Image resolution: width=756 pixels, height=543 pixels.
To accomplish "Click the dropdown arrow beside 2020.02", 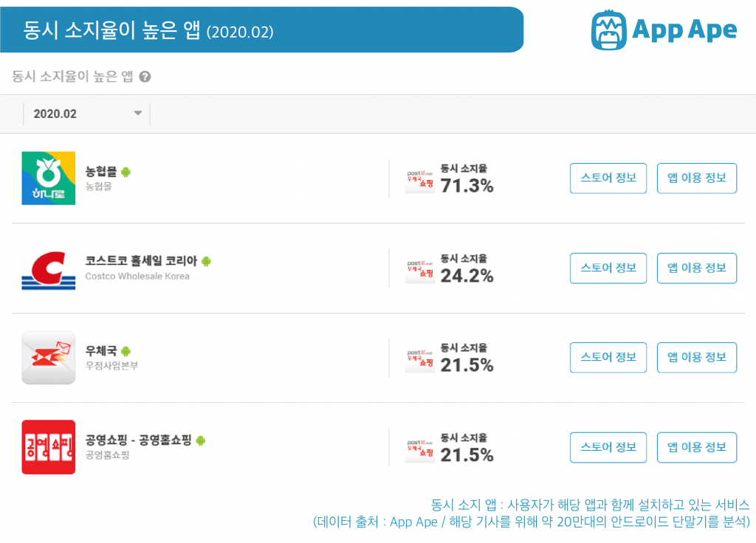I will [x=138, y=113].
